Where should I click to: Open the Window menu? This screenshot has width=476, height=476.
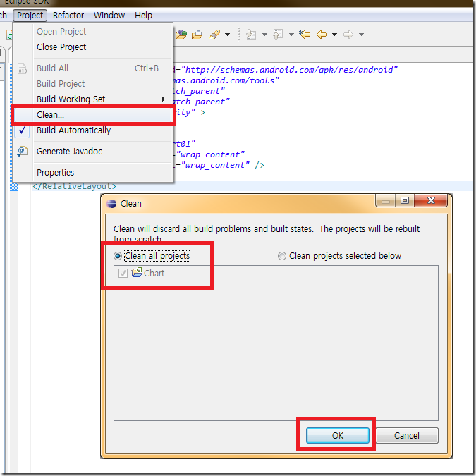click(x=109, y=16)
